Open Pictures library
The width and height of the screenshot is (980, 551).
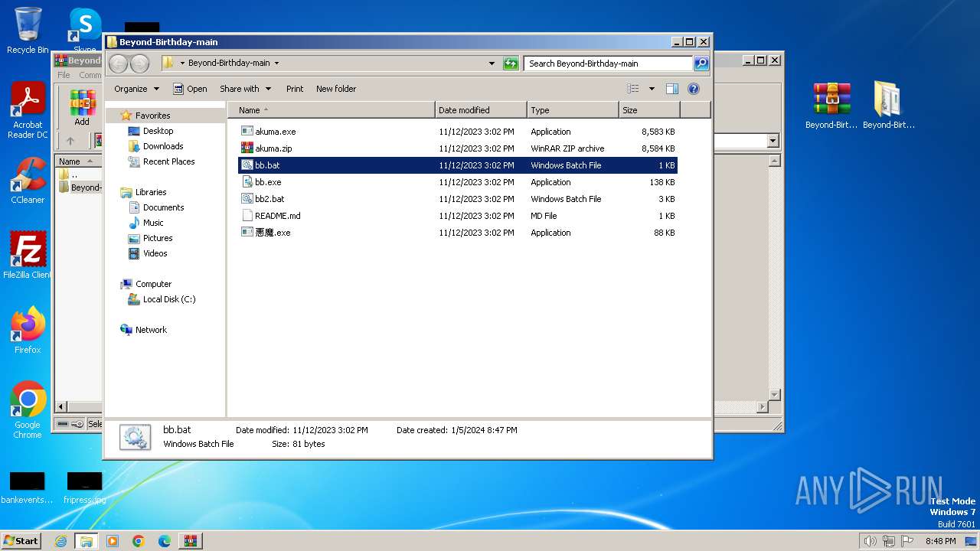pyautogui.click(x=158, y=238)
